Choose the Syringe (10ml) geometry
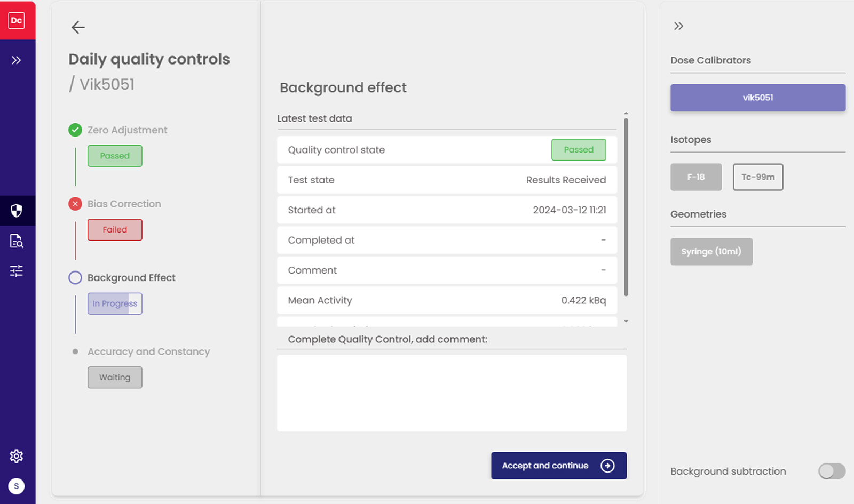This screenshot has width=854, height=504. pos(711,252)
